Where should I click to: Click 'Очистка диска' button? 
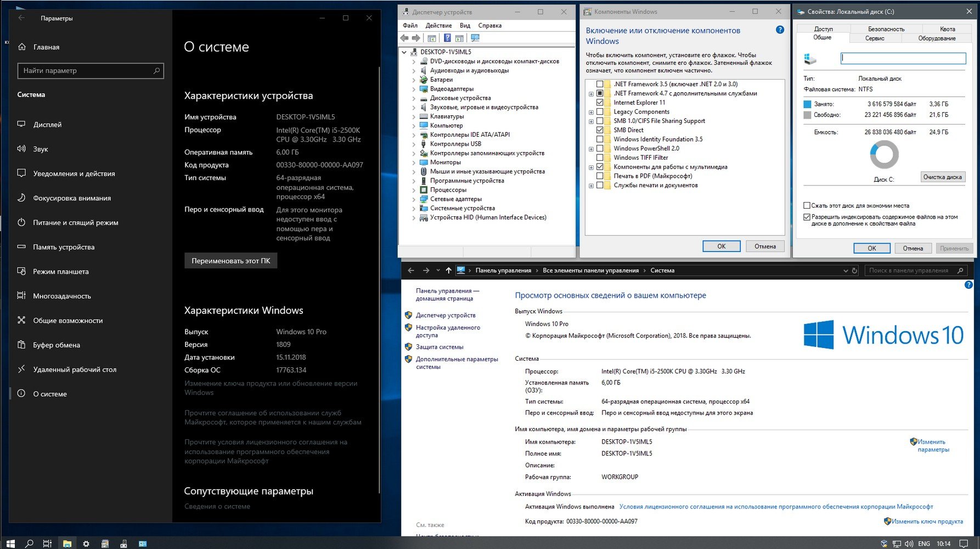tap(942, 177)
